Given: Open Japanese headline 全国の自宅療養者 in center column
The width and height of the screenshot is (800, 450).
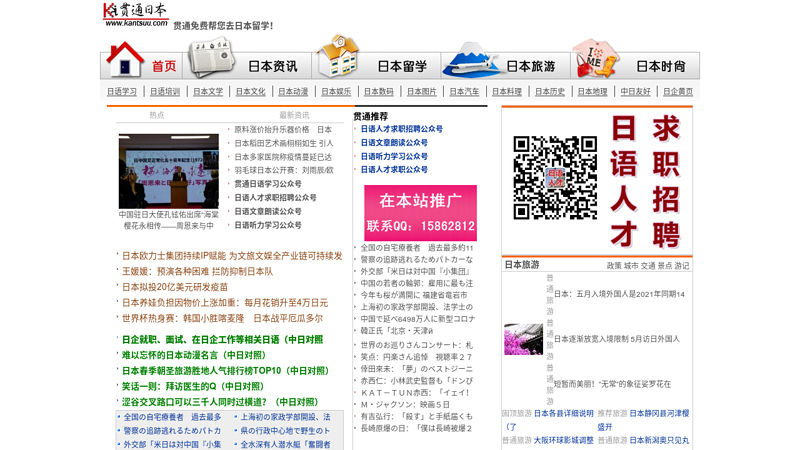Looking at the screenshot, I should click(x=417, y=248).
